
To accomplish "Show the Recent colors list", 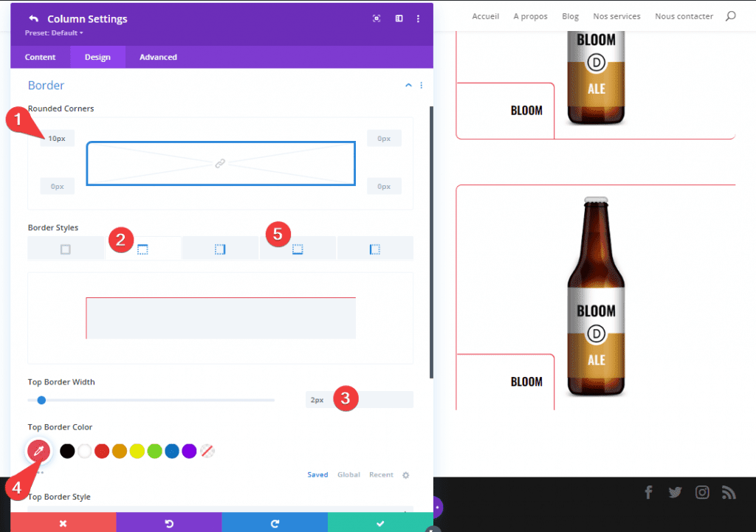I will click(x=381, y=474).
